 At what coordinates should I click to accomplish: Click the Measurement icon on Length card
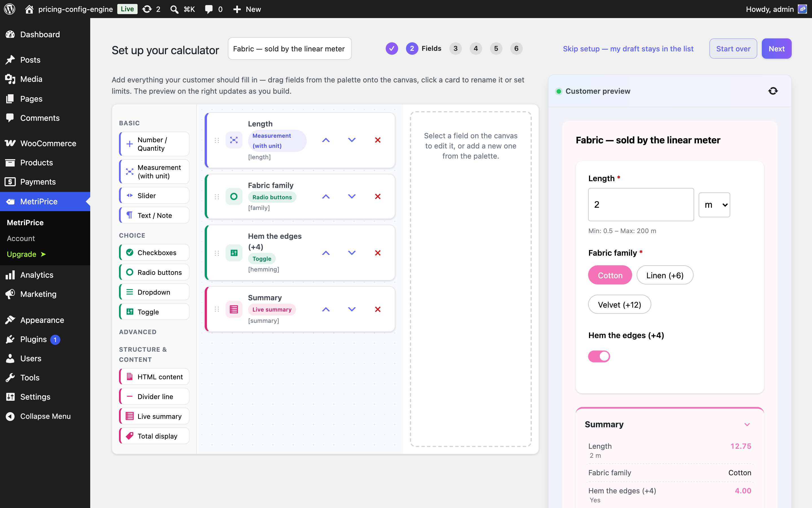pyautogui.click(x=234, y=140)
